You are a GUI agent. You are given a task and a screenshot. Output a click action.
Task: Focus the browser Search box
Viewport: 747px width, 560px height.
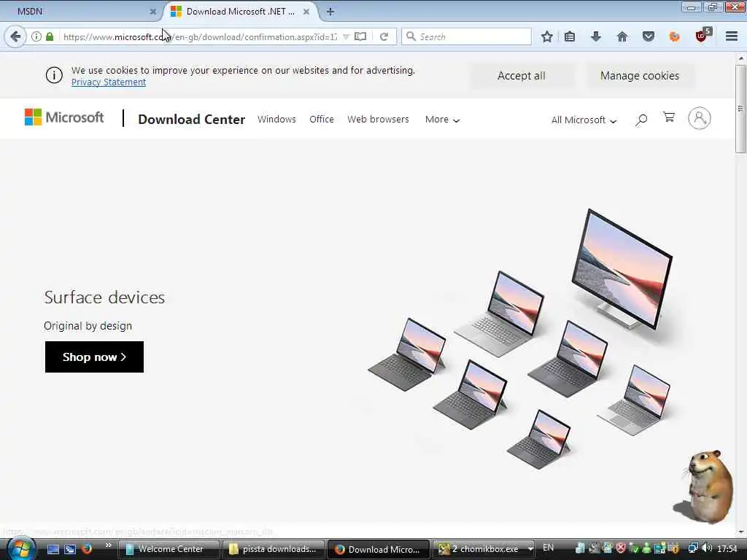tap(466, 36)
